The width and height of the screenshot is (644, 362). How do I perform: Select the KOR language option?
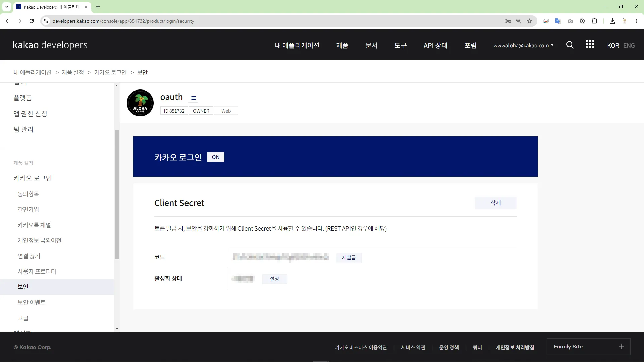(613, 45)
